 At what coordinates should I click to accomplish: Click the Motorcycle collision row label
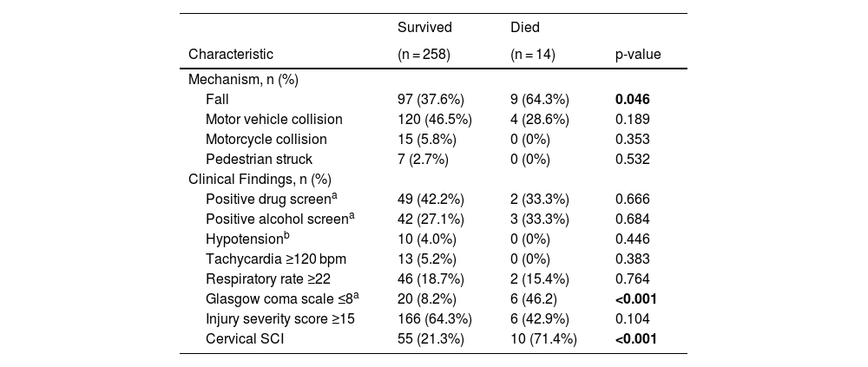pyautogui.click(x=266, y=140)
